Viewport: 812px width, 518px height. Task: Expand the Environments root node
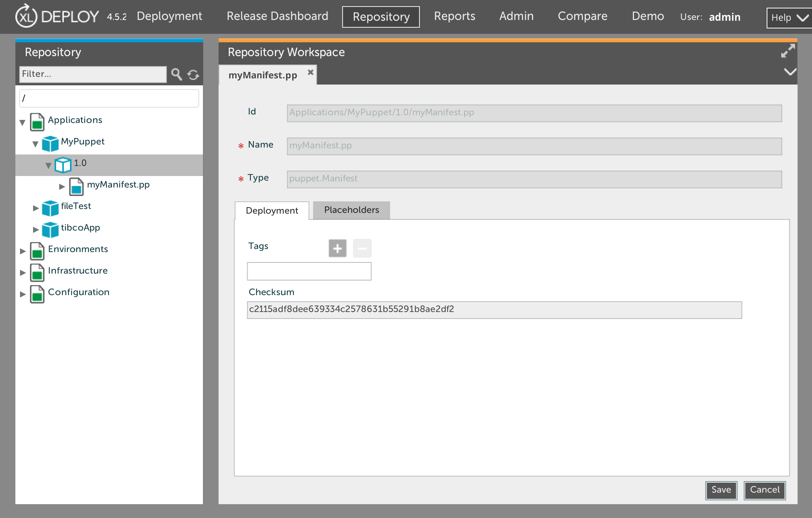pyautogui.click(x=23, y=251)
